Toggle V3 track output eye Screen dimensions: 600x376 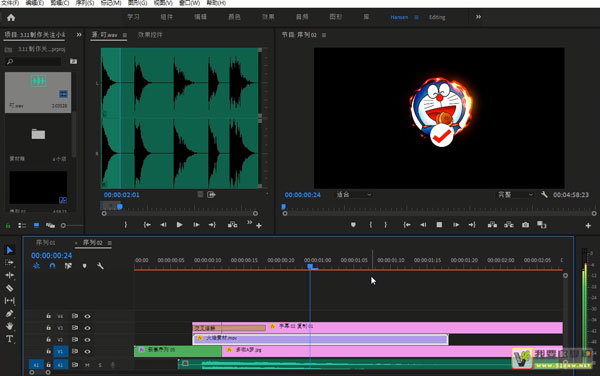(x=88, y=328)
